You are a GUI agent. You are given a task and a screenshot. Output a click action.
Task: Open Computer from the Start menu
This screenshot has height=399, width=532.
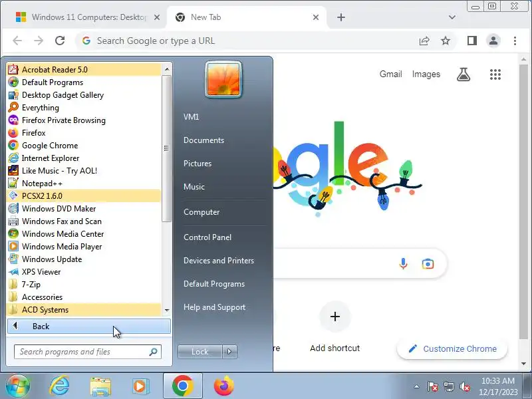(201, 212)
